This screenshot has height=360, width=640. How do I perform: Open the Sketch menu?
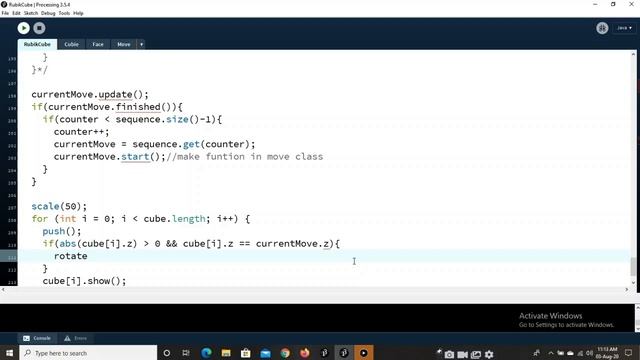[31, 13]
